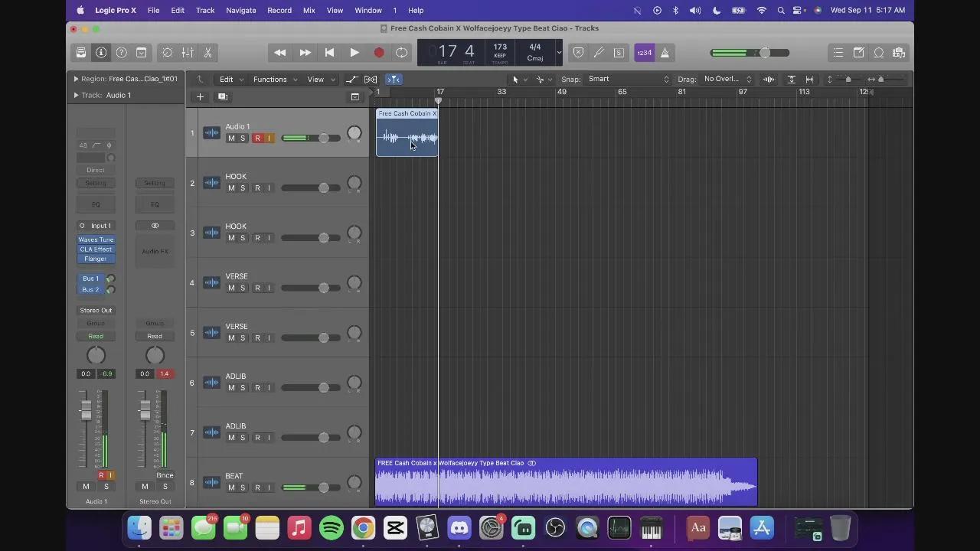
Task: Toggle Show Automation icon
Action: click(x=351, y=79)
